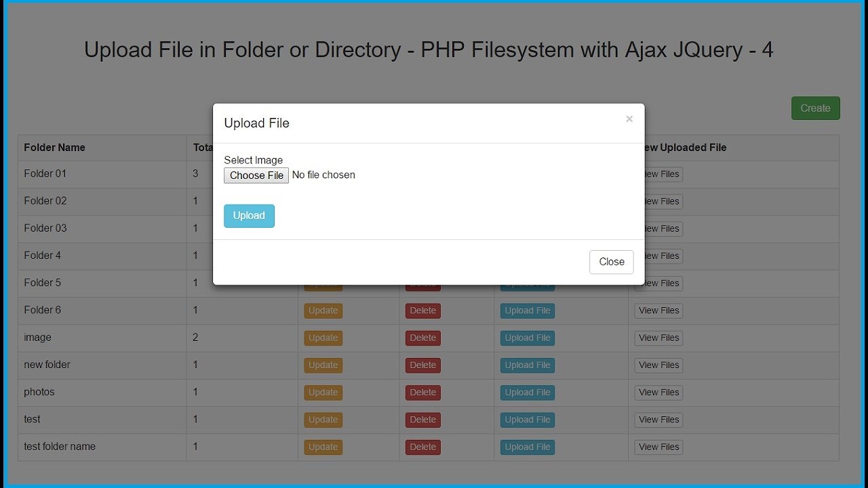Open Upload File for new folder
Screen dimensions: 868x488
[x=528, y=365]
